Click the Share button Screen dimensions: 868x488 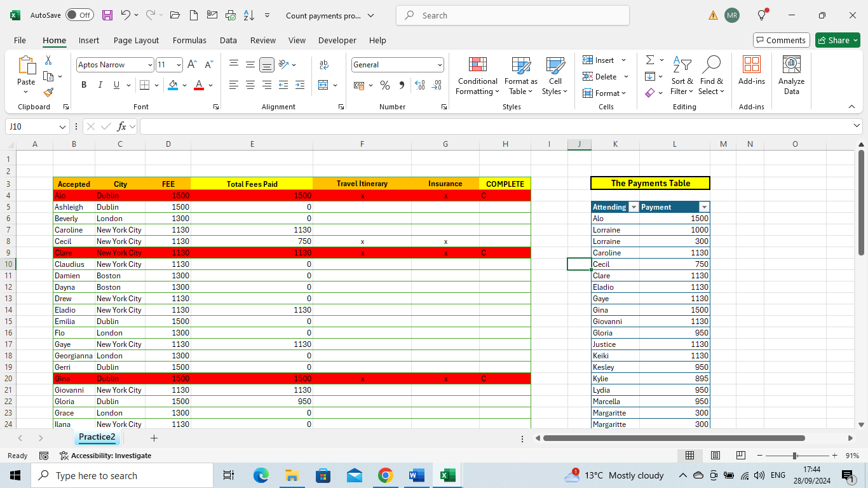[x=837, y=40]
